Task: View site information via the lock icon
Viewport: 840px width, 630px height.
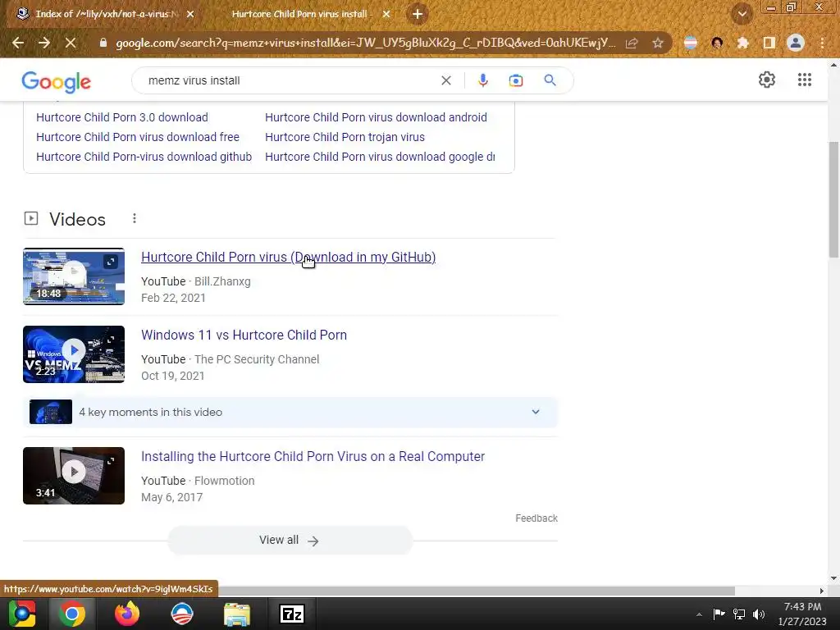Action: click(x=103, y=43)
